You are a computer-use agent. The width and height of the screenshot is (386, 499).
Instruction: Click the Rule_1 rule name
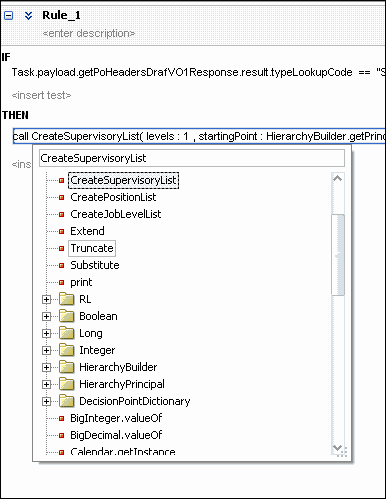point(61,15)
